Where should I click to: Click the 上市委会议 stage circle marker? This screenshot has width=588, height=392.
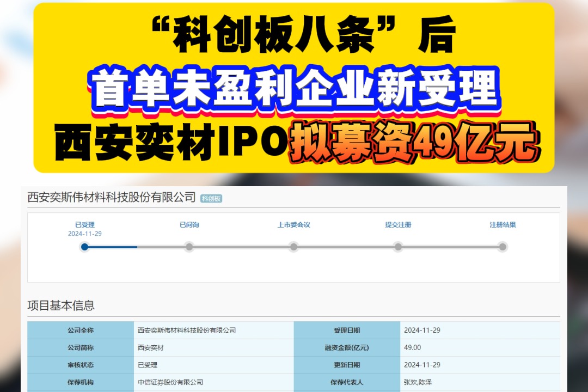[293, 247]
